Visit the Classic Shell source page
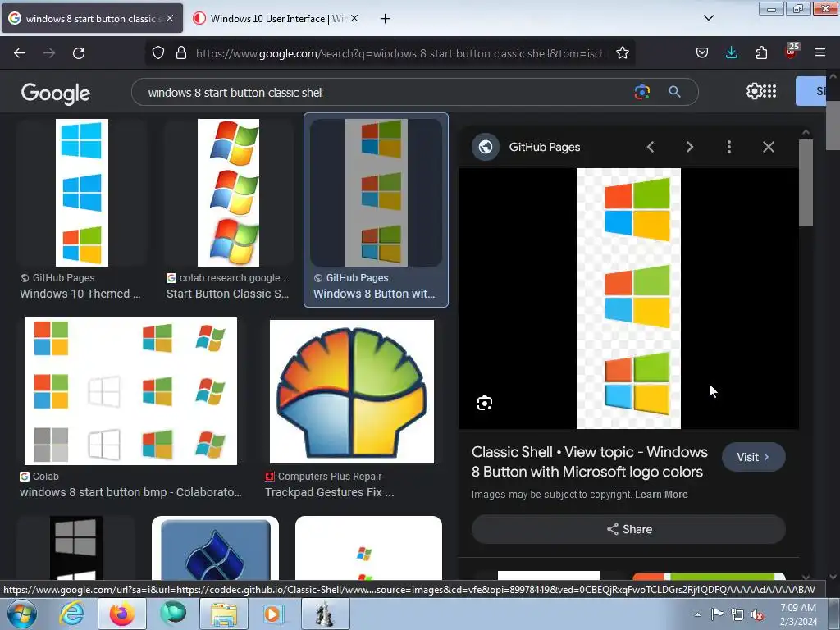 [753, 457]
